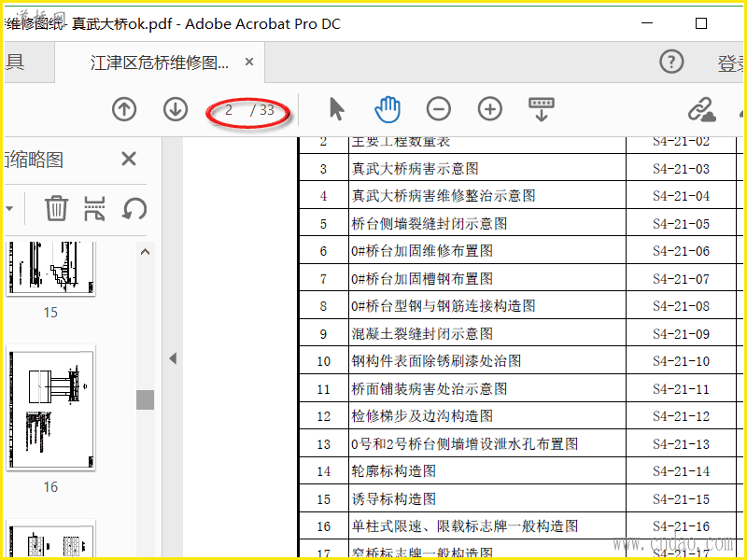The image size is (747, 560).
Task: Select page 16 thumbnail
Action: coord(50,408)
